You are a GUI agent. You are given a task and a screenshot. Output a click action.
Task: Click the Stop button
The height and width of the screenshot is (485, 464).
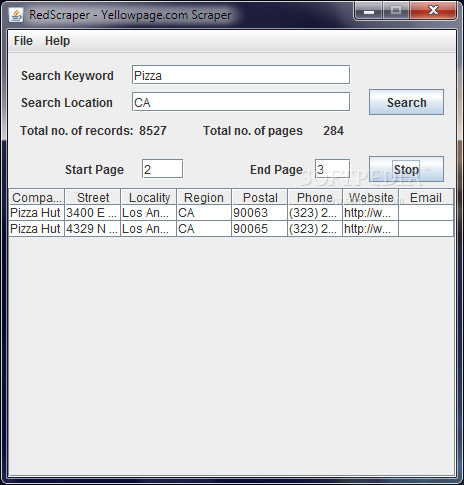[x=406, y=169]
